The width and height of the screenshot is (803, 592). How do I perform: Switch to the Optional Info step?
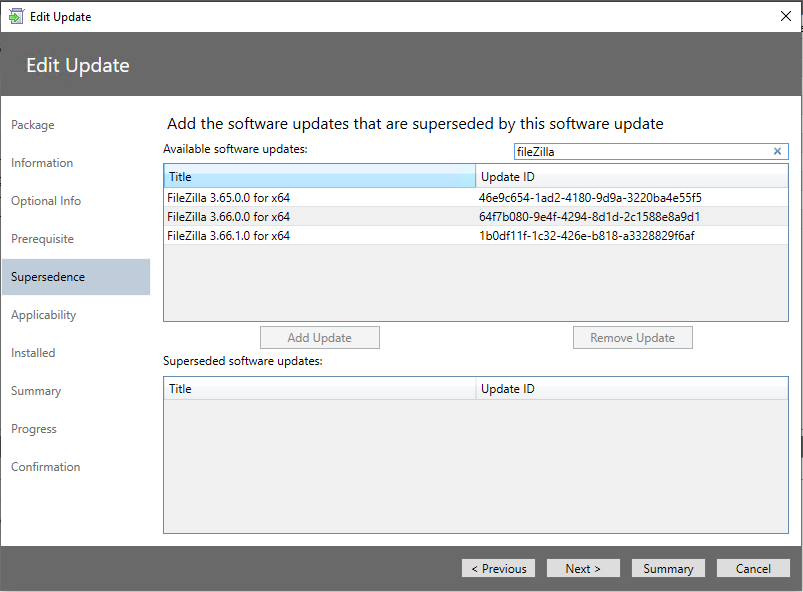(46, 201)
